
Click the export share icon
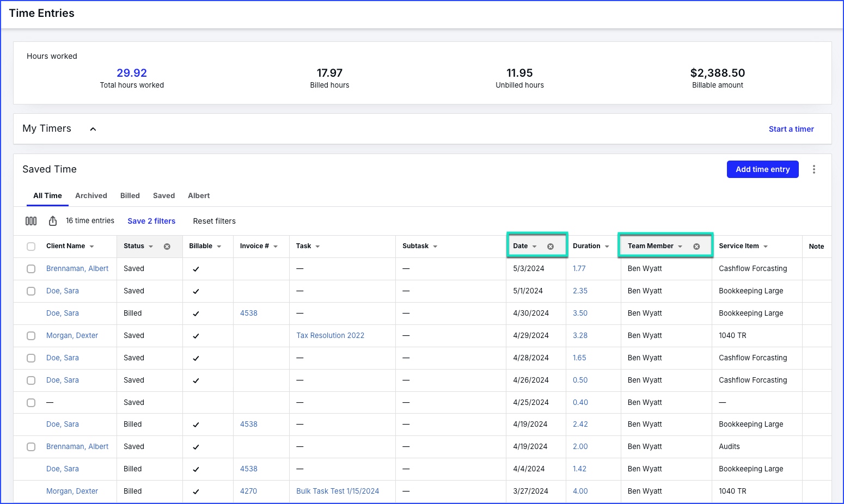click(x=53, y=221)
